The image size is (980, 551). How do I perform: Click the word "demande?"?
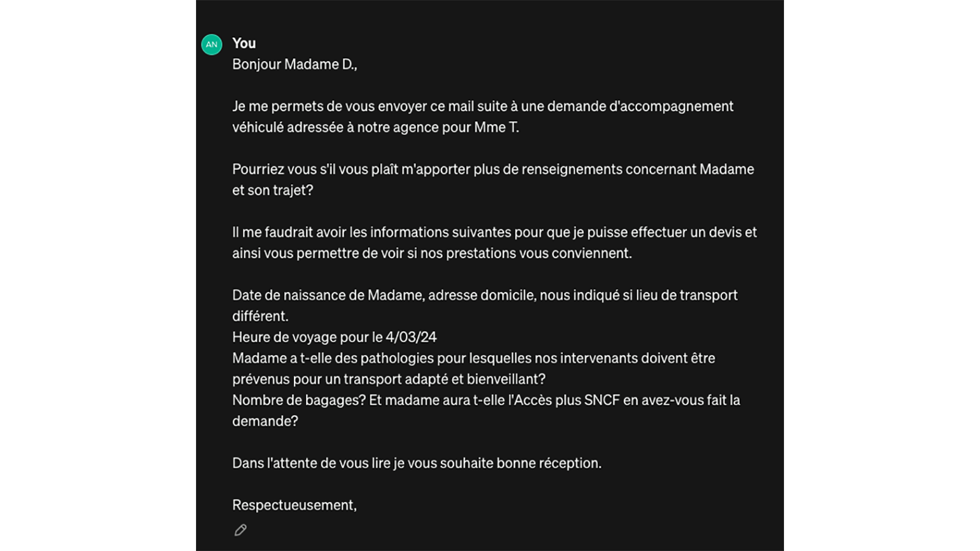(x=265, y=421)
